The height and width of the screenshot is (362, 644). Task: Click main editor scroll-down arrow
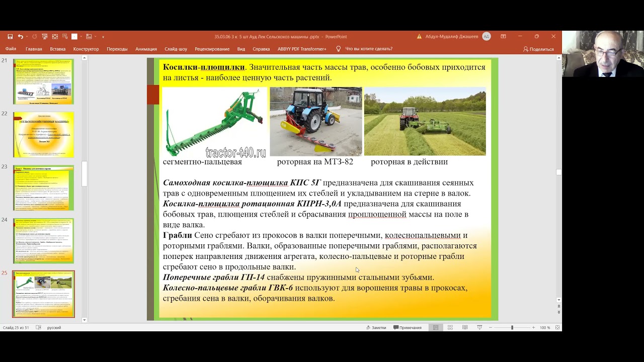[558, 300]
